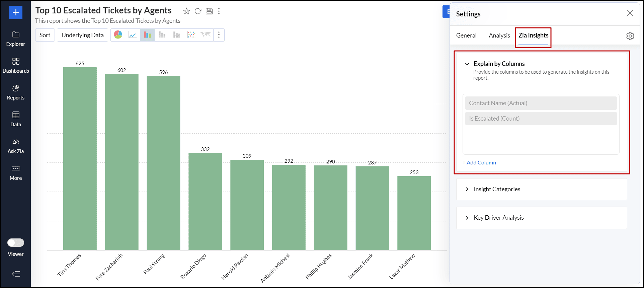Toggle the Viewer mode switch

16,242
